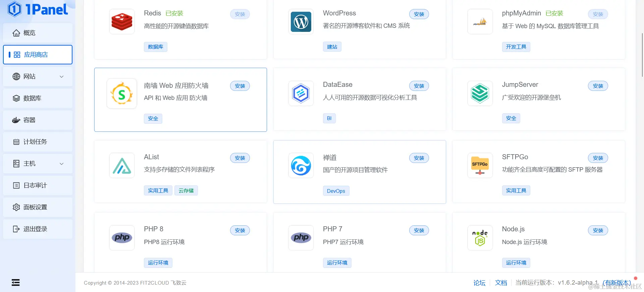
Task: Install DataEase with its 安装 button
Action: (419, 86)
